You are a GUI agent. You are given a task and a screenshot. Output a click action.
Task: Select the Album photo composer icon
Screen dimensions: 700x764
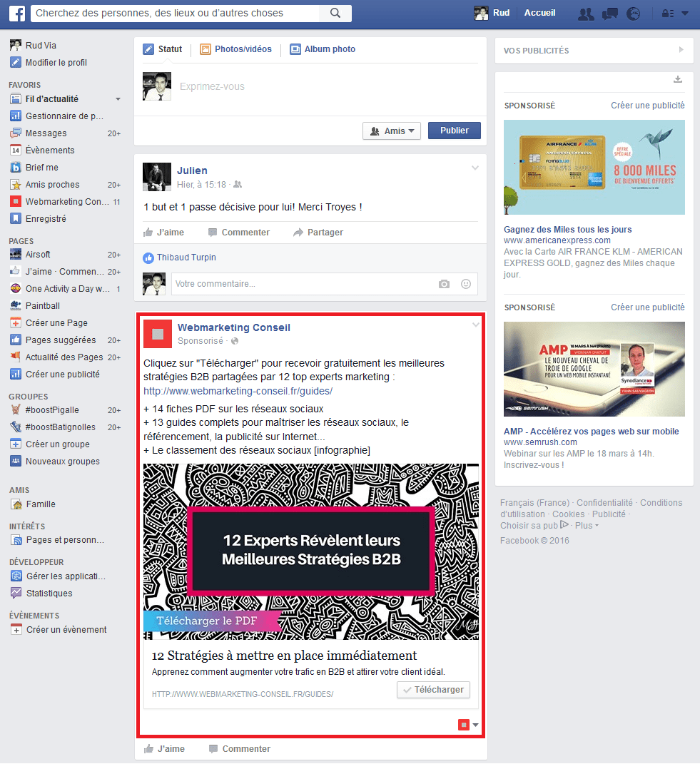295,49
